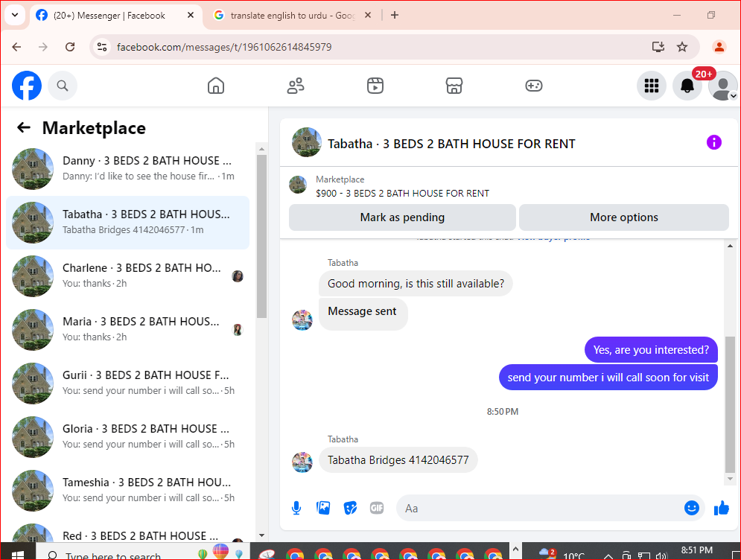
Task: Click message 'Good morning, is this still available?'
Action: click(416, 284)
